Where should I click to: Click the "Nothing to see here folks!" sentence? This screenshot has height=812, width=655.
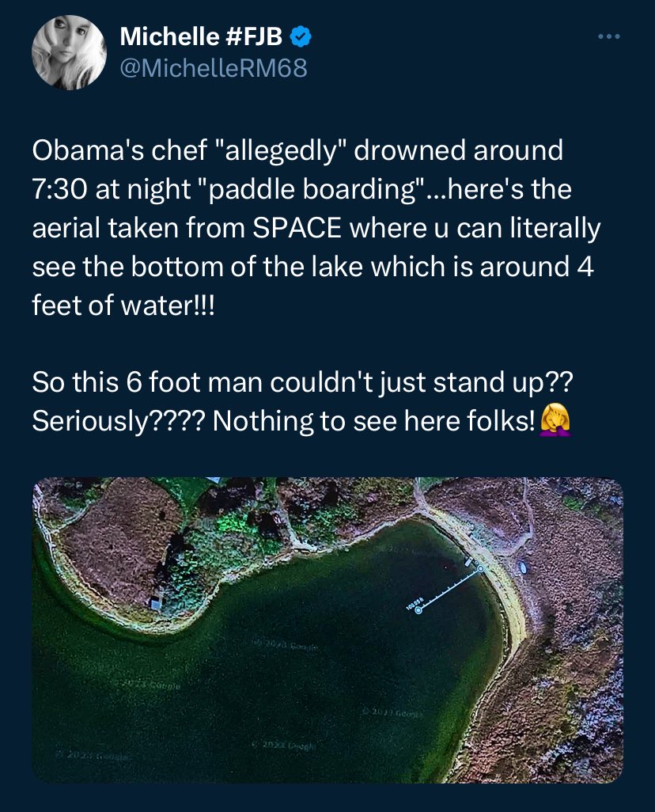[373, 421]
